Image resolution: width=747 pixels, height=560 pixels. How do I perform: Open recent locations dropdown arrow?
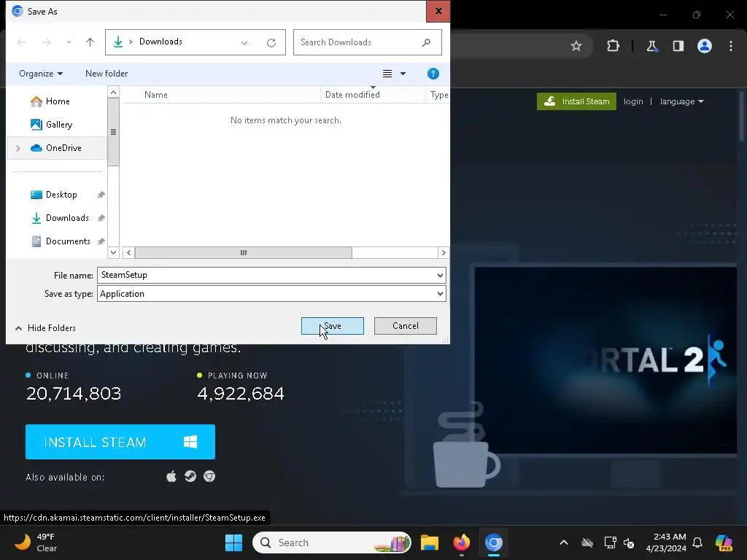click(x=69, y=42)
